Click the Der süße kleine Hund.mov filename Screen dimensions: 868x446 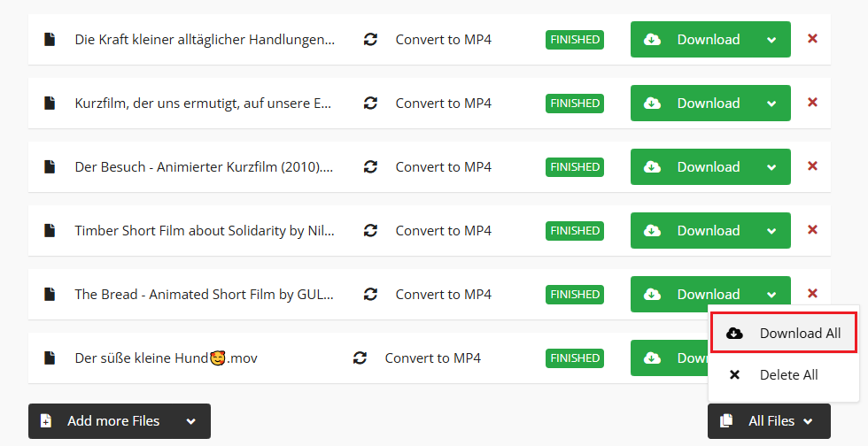pyautogui.click(x=166, y=358)
